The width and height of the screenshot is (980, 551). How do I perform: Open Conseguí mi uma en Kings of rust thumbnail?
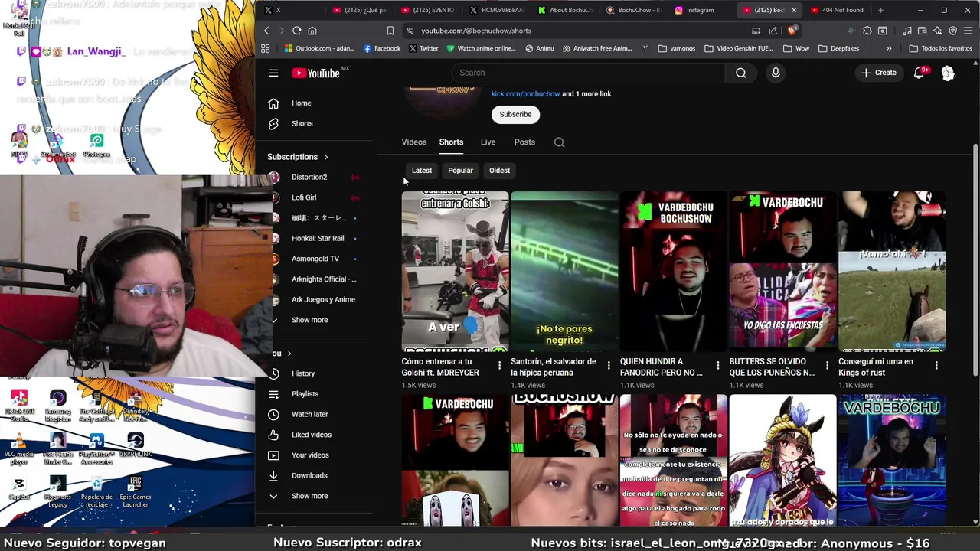892,272
